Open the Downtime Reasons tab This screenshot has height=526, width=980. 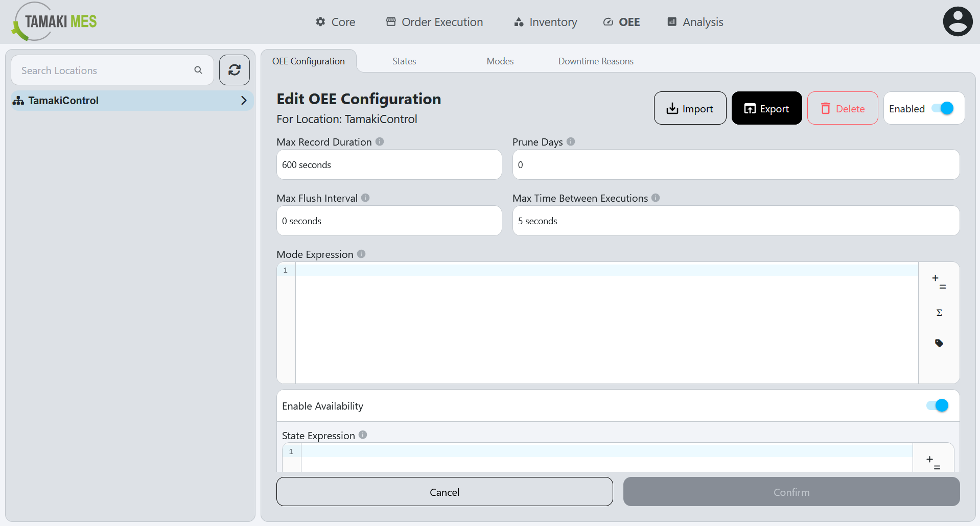coord(596,61)
